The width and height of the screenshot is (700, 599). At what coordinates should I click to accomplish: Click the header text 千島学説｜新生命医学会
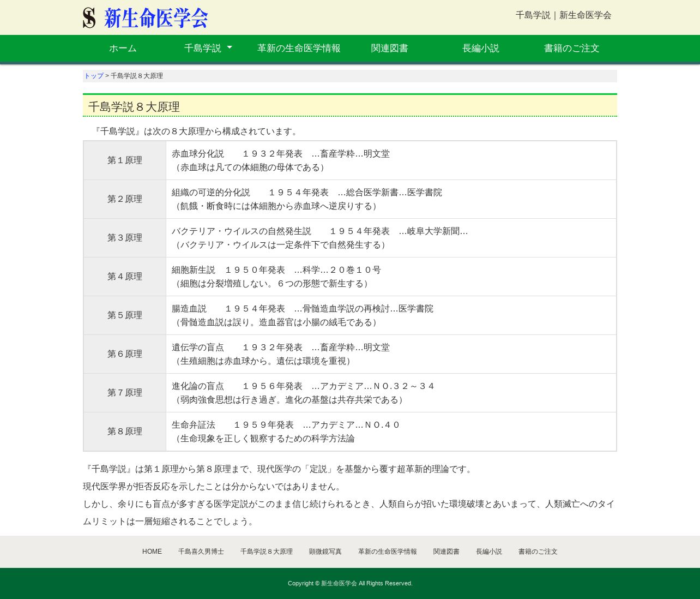pyautogui.click(x=564, y=15)
